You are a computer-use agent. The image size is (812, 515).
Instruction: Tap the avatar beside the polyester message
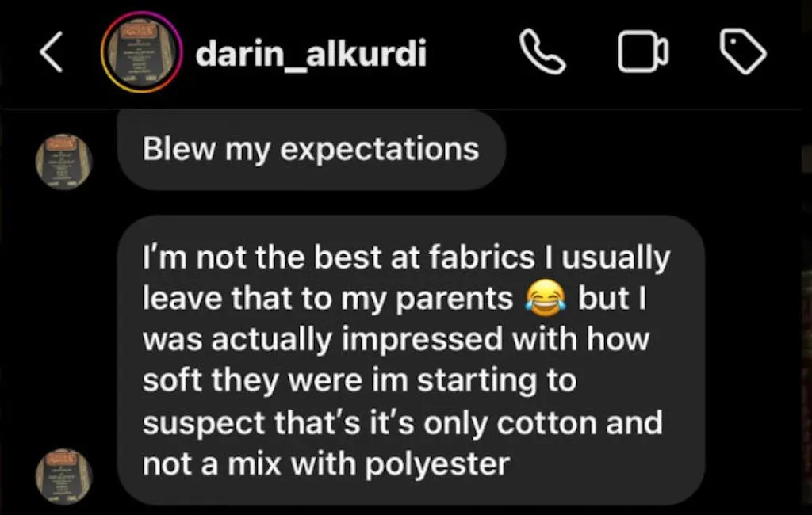63,476
